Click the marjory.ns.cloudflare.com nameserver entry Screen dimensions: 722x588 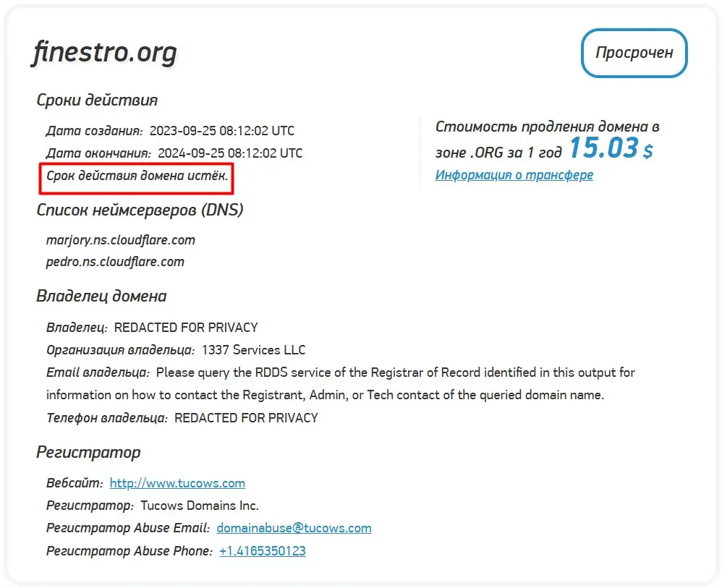pos(120,239)
